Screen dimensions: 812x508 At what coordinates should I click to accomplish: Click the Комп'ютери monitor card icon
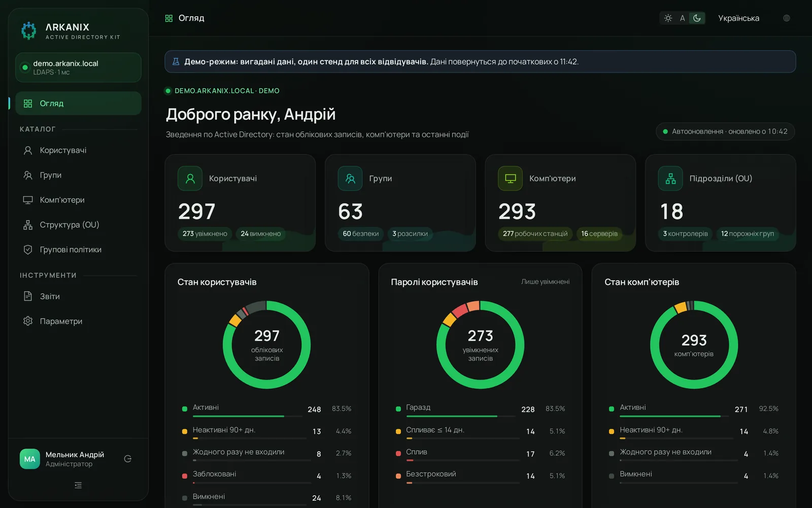click(511, 178)
